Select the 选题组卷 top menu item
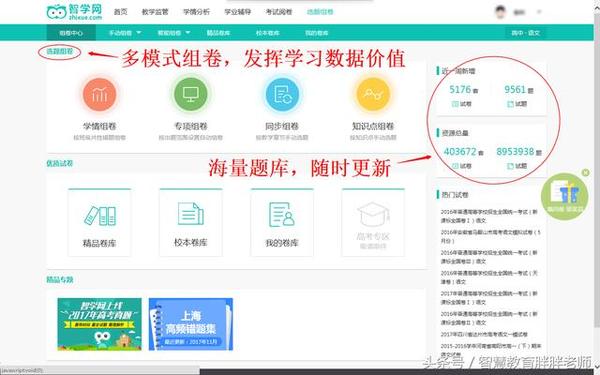The image size is (600, 375). [320, 12]
